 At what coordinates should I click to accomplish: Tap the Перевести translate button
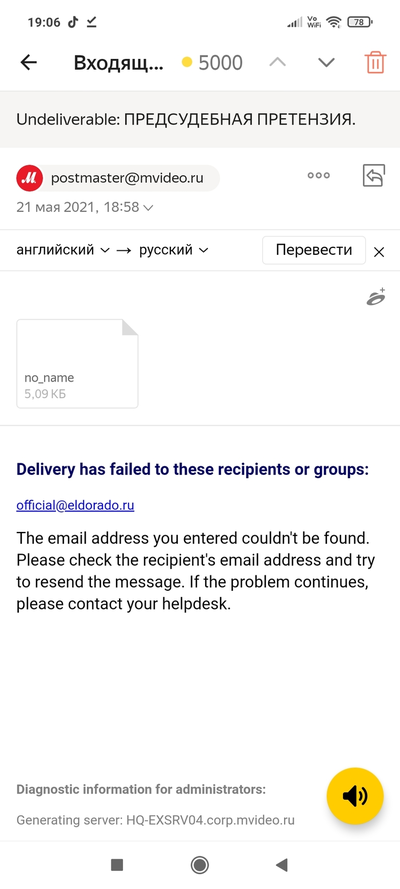[314, 250]
